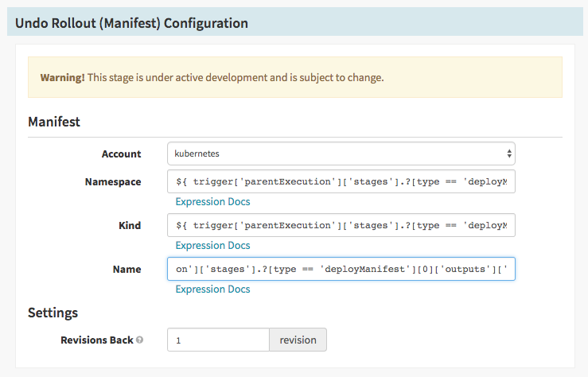Click into the Name expression field
Viewport: 588px width, 377px height.
point(341,269)
